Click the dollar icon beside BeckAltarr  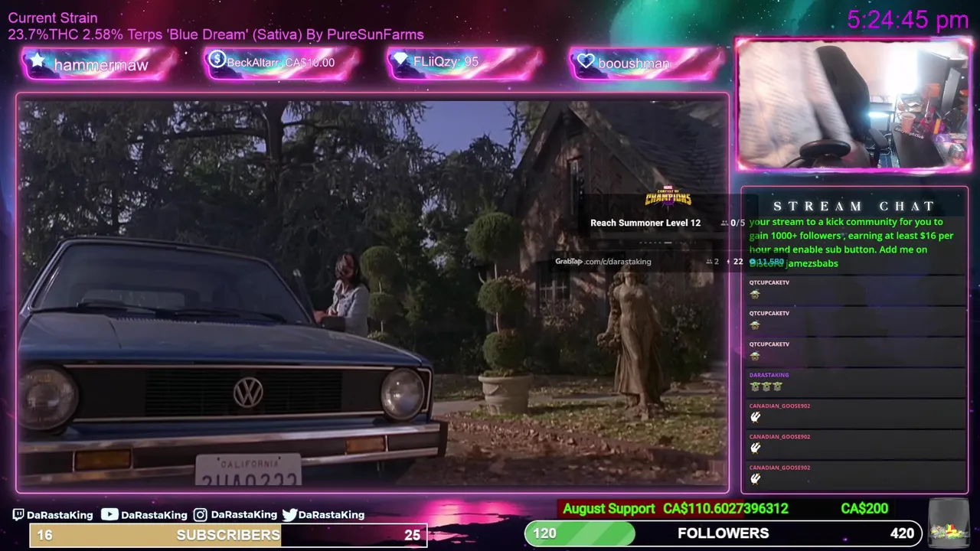pos(217,59)
